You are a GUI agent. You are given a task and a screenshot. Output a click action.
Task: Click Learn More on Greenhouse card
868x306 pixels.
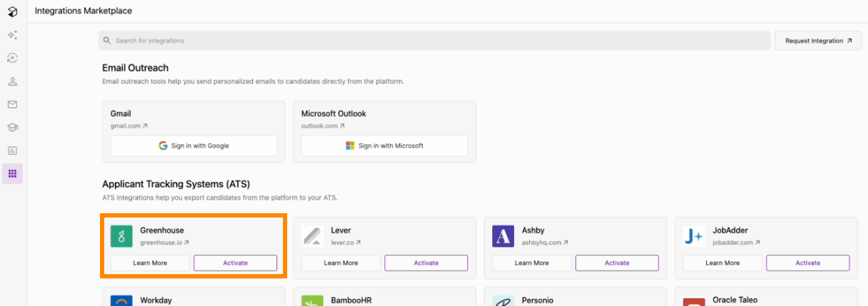point(150,263)
